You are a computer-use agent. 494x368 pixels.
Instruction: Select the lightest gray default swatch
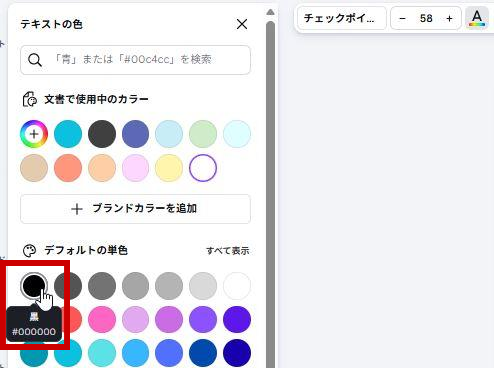[x=203, y=286]
